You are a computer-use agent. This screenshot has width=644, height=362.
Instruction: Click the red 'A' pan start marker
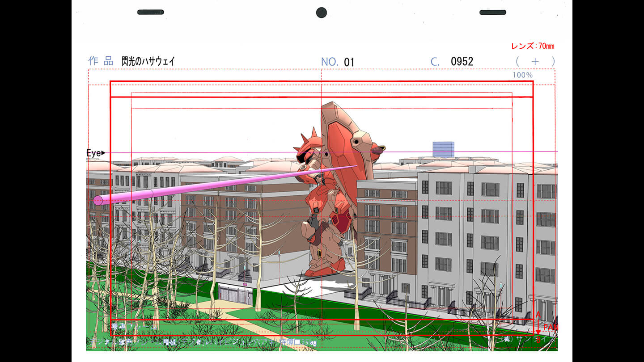[x=538, y=315]
